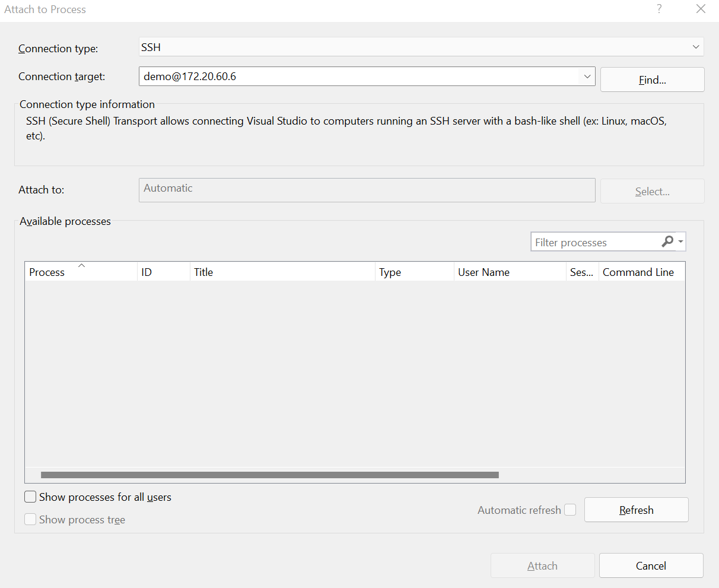The width and height of the screenshot is (719, 588).
Task: Click the Select button next to Attach to
Action: tap(652, 191)
